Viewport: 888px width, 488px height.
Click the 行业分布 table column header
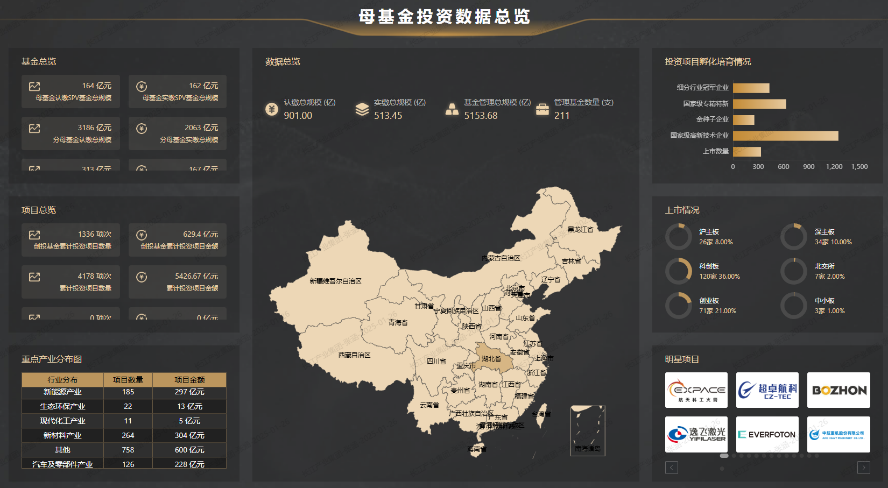click(64, 380)
